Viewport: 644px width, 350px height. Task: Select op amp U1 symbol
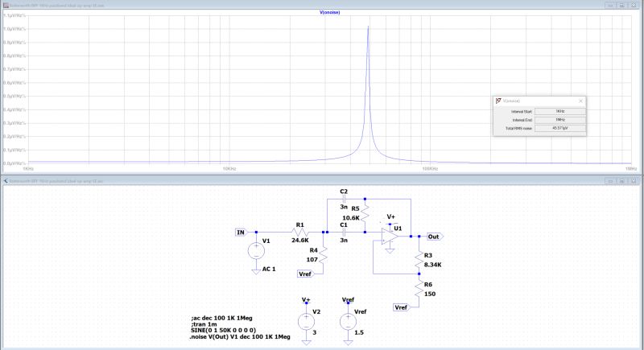pyautogui.click(x=390, y=237)
